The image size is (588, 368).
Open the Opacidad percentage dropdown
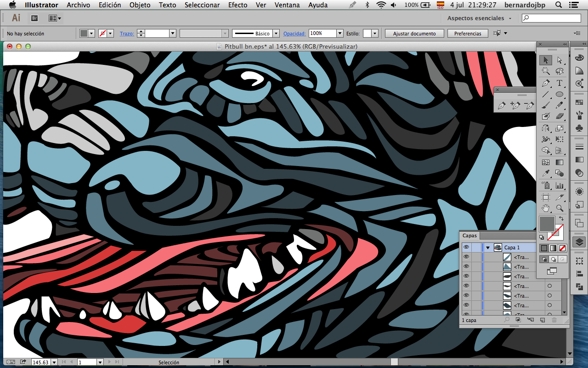point(340,34)
